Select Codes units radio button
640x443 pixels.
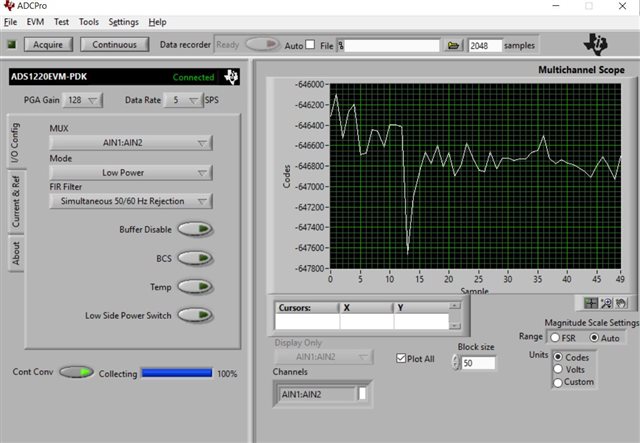(x=558, y=357)
